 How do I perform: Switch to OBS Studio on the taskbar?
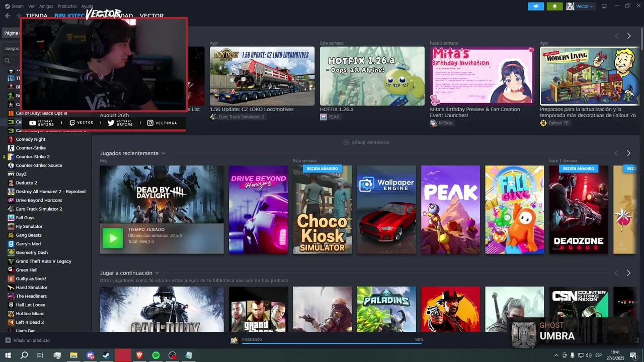[x=173, y=355]
